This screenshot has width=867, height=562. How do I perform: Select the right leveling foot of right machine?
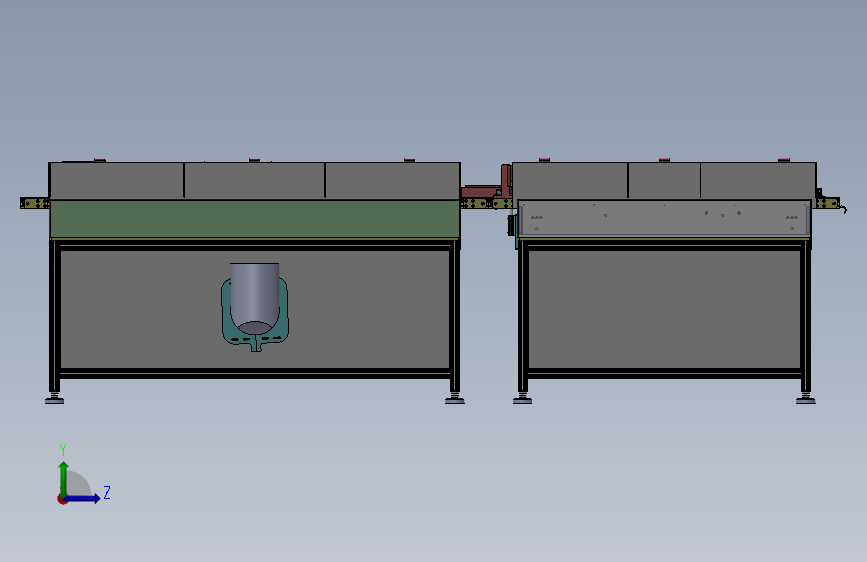(806, 398)
